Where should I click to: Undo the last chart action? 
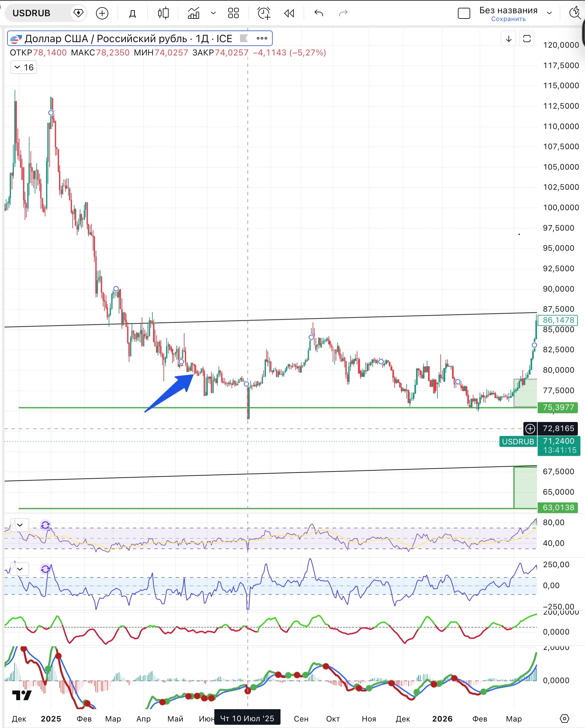coord(318,13)
